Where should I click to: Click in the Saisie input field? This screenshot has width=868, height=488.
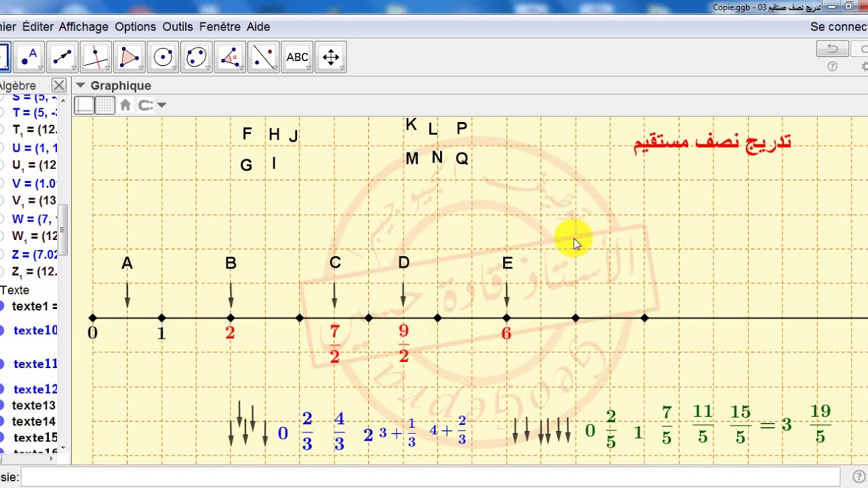pos(431,477)
